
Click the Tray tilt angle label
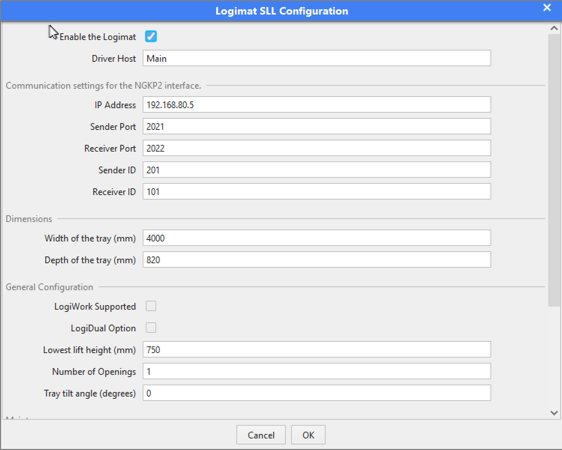pyautogui.click(x=90, y=393)
